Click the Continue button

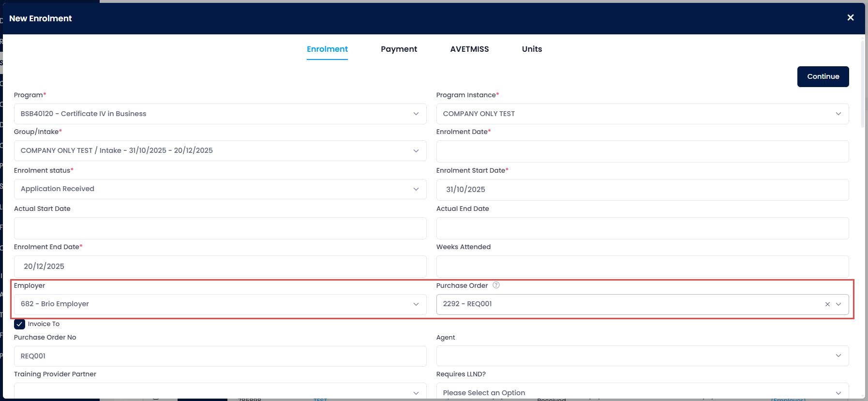[x=823, y=76]
